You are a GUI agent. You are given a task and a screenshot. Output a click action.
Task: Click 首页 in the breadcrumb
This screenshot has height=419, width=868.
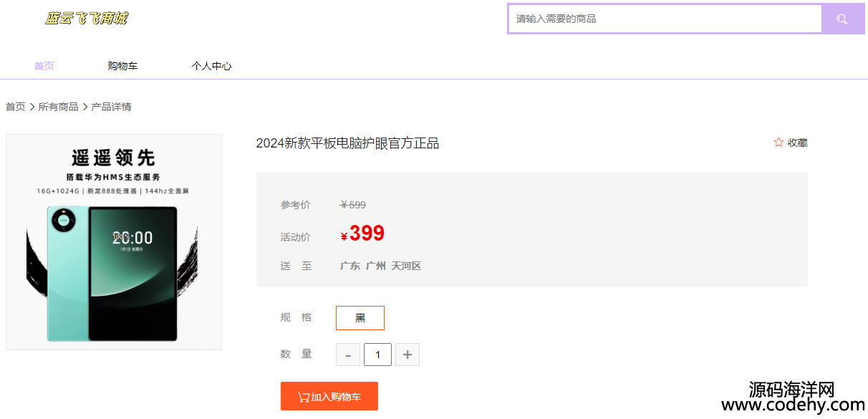click(16, 107)
